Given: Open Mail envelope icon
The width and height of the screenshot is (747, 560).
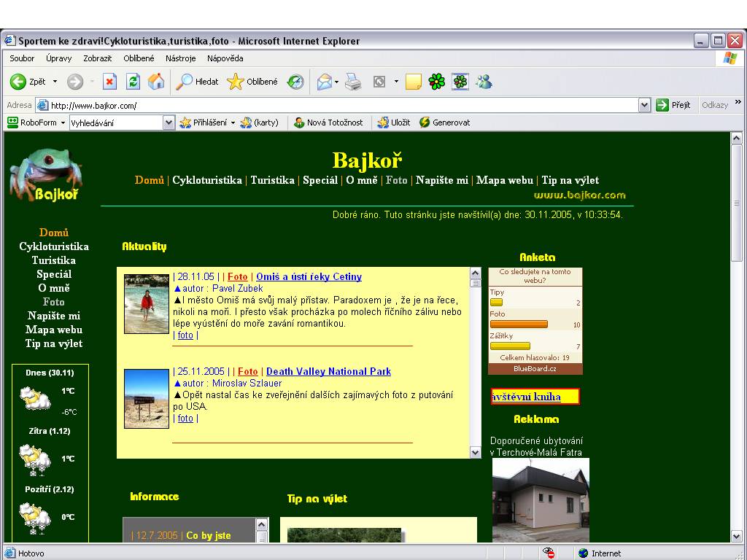Looking at the screenshot, I should [x=324, y=82].
